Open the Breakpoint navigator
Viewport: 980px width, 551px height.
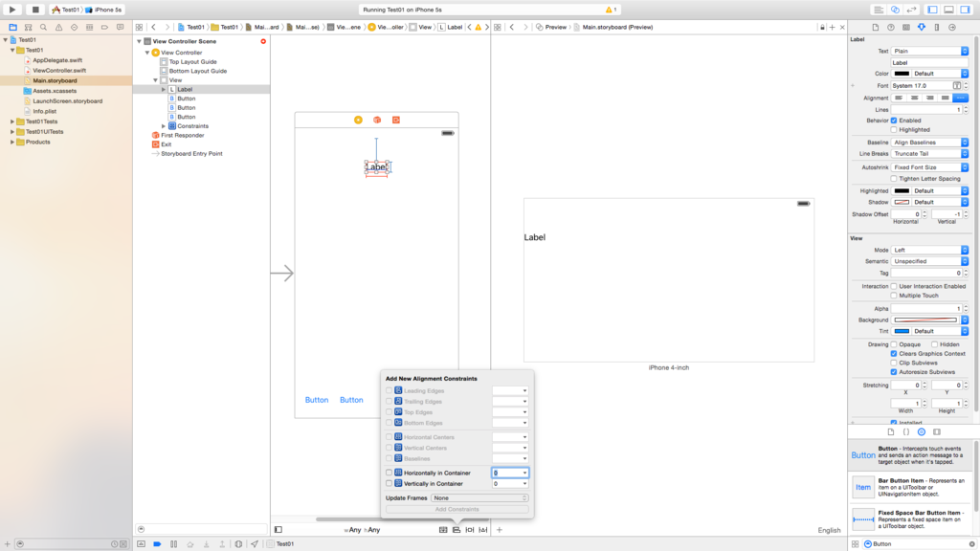pyautogui.click(x=104, y=27)
